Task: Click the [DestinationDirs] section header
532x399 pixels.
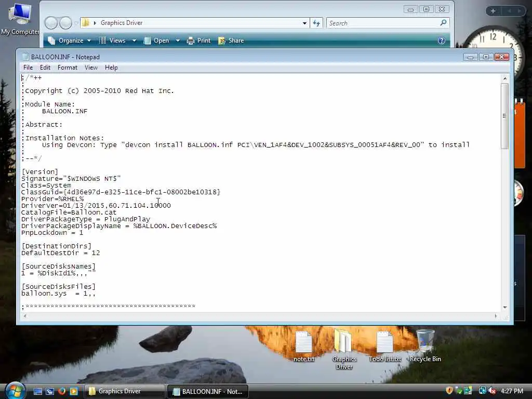Action: coord(56,246)
